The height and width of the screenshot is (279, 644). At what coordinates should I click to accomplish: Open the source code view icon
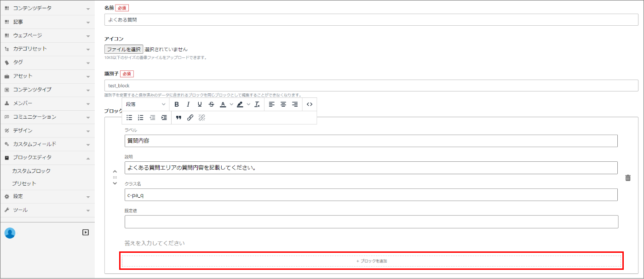click(309, 104)
